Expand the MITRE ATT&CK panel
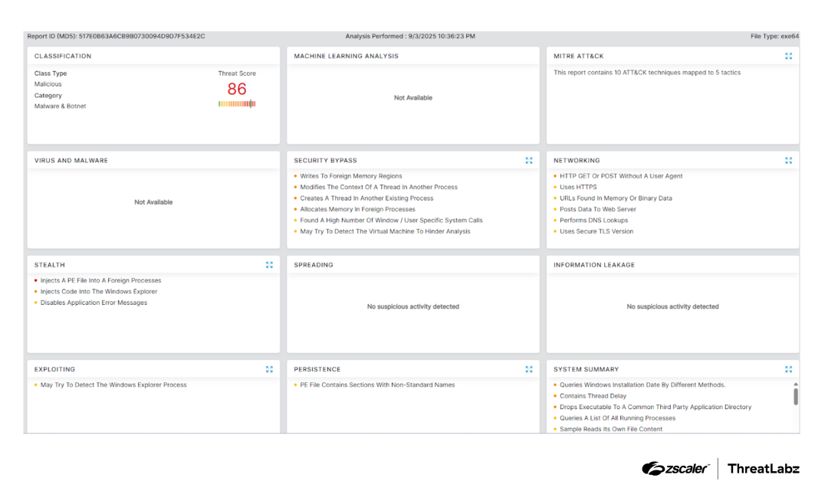The image size is (828, 504). [788, 56]
